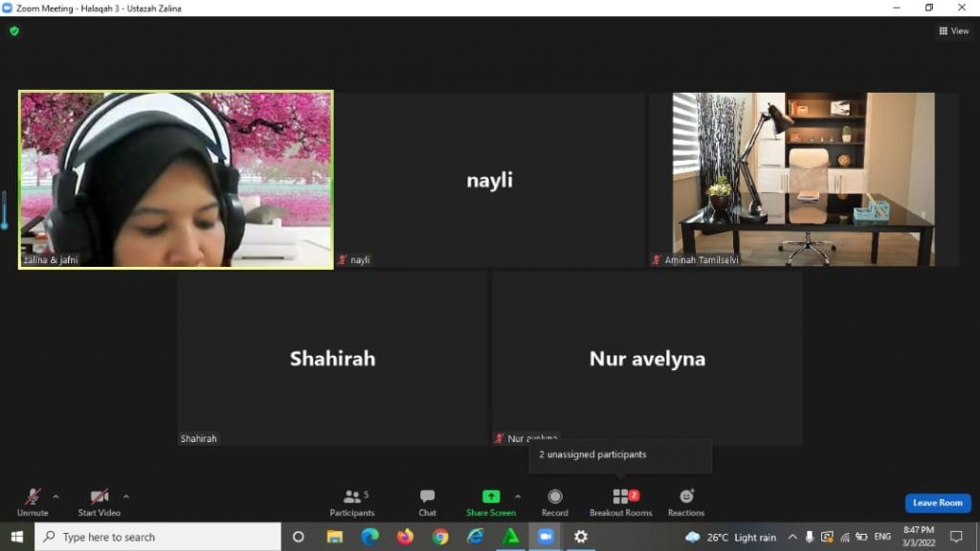Click the green Share Screen icon
Screen dimensions: 980x551
490,496
